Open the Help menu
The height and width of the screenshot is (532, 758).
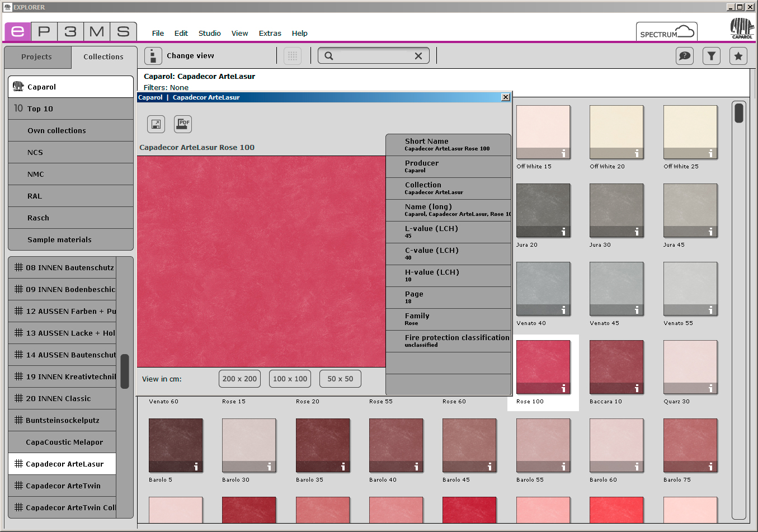pos(300,33)
